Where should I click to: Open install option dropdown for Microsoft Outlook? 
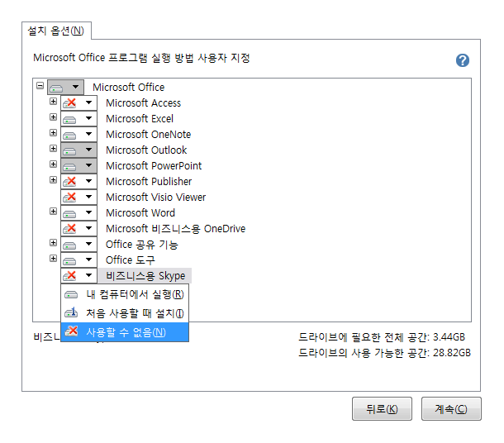78,150
